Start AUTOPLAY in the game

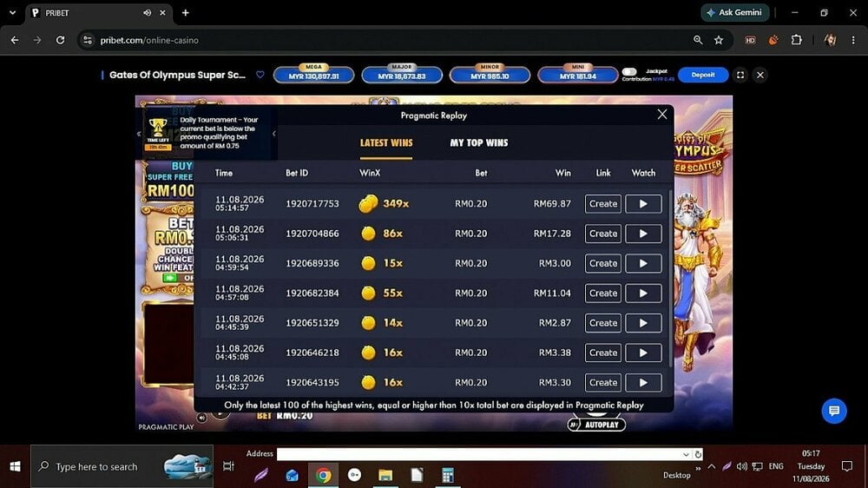596,425
